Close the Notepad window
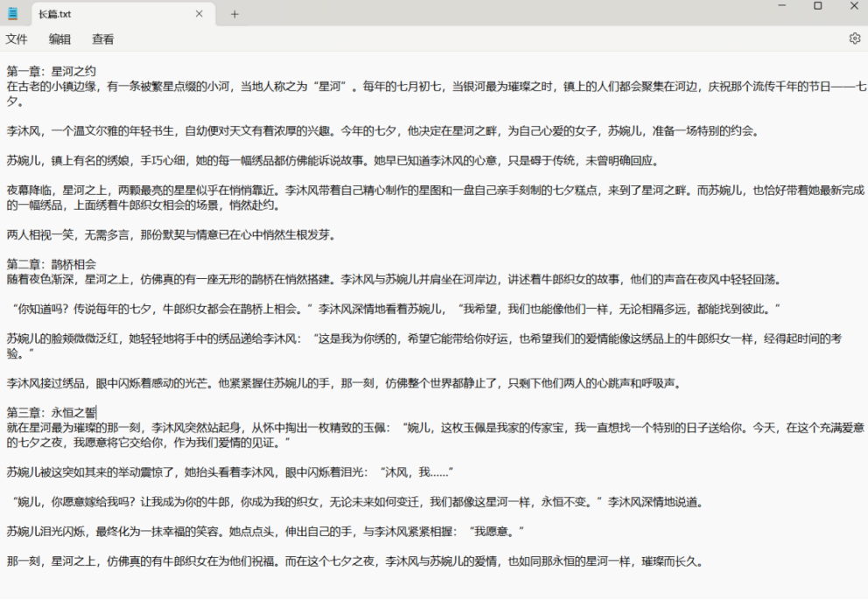Viewport: 868px width, 600px height. pos(854,5)
